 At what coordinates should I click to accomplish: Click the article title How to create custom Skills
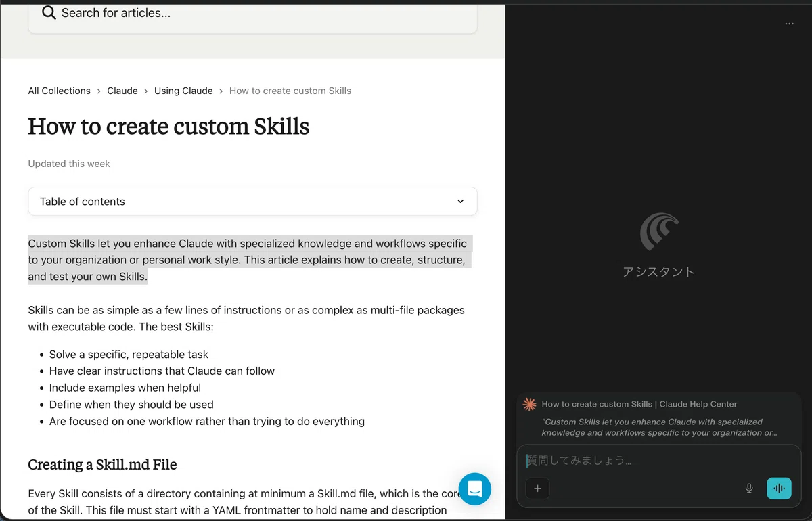coord(168,127)
